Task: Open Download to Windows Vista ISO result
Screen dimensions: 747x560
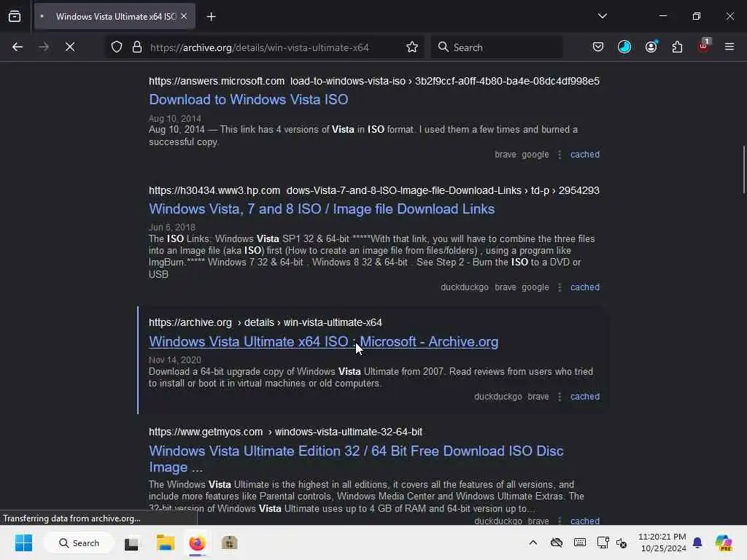Action: pos(249,99)
